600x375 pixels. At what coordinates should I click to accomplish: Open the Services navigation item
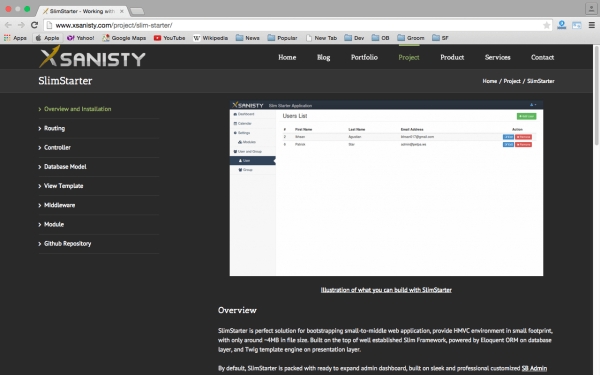click(x=497, y=57)
